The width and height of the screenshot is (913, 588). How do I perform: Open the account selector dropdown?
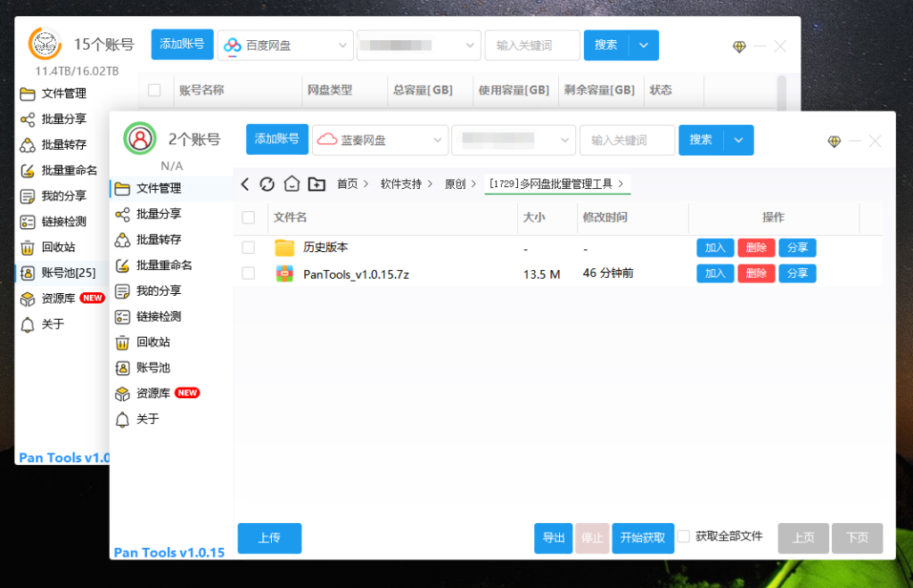click(514, 139)
